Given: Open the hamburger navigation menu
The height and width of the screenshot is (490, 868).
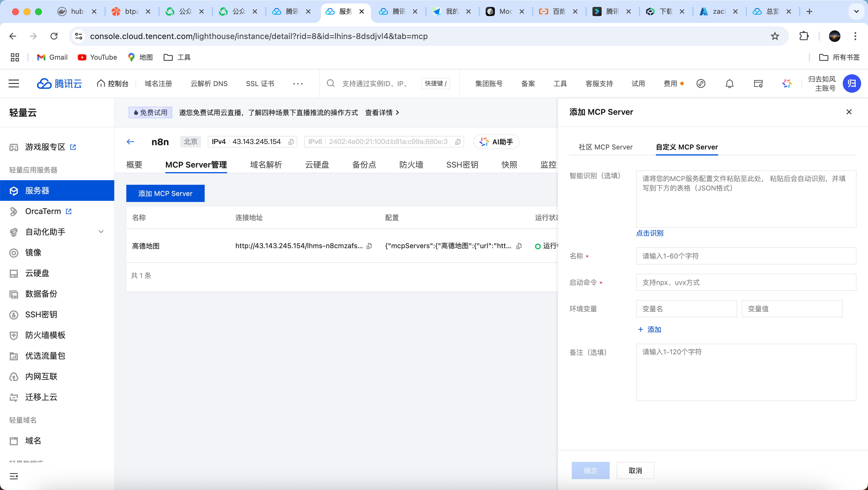Looking at the screenshot, I should coord(14,83).
